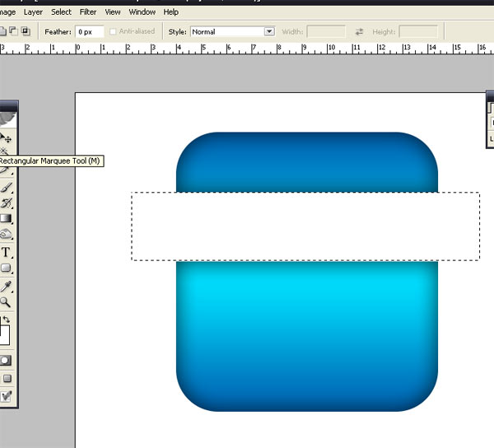This screenshot has width=494, height=448.
Task: Click the Feather input field
Action: [90, 32]
